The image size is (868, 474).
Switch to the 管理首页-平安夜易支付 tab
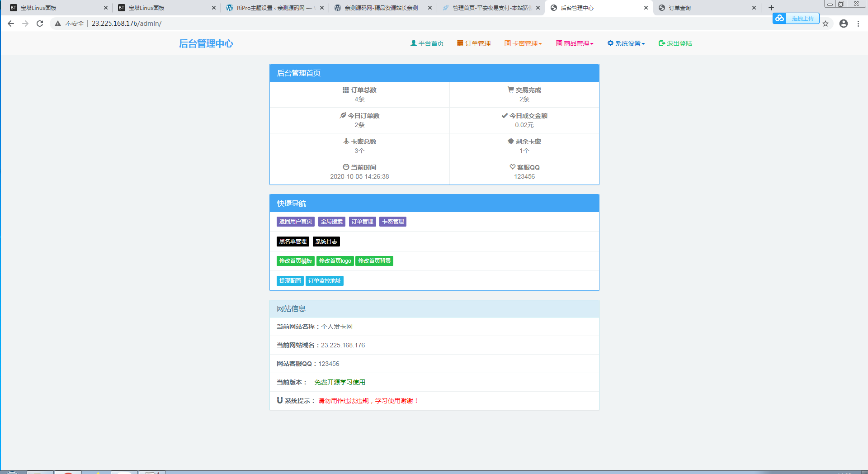pyautogui.click(x=490, y=8)
